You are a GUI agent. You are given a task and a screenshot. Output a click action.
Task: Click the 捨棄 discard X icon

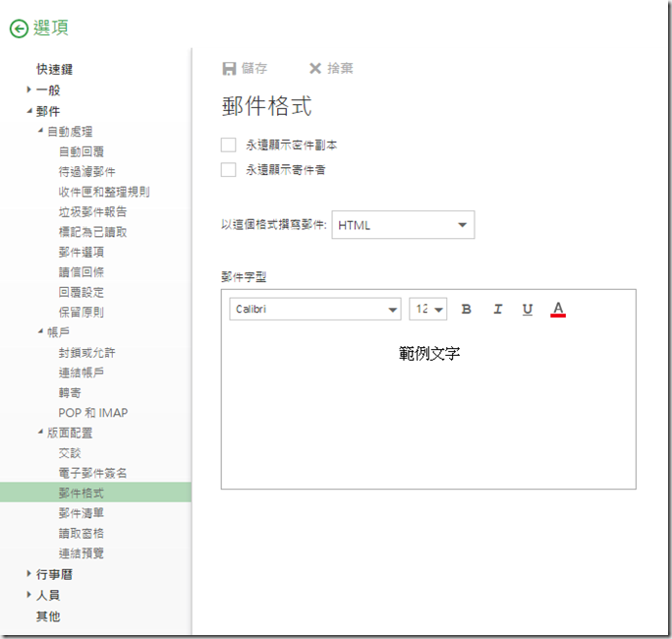point(314,69)
